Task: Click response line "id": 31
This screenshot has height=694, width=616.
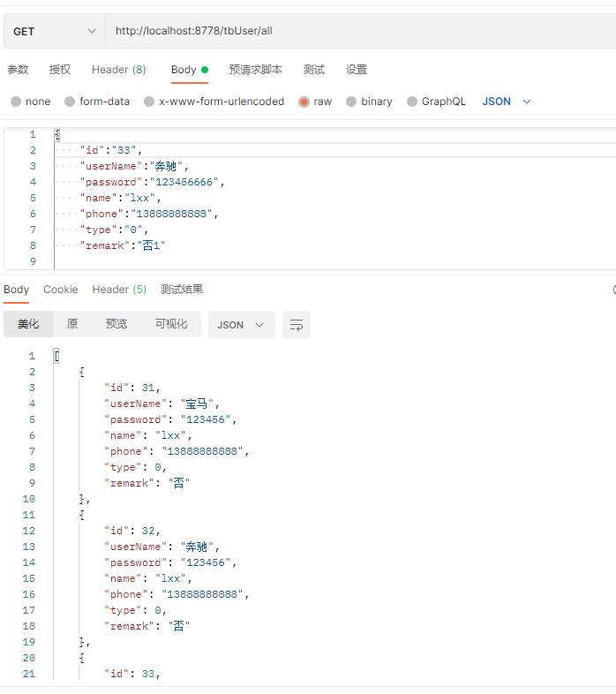Action: pos(131,388)
